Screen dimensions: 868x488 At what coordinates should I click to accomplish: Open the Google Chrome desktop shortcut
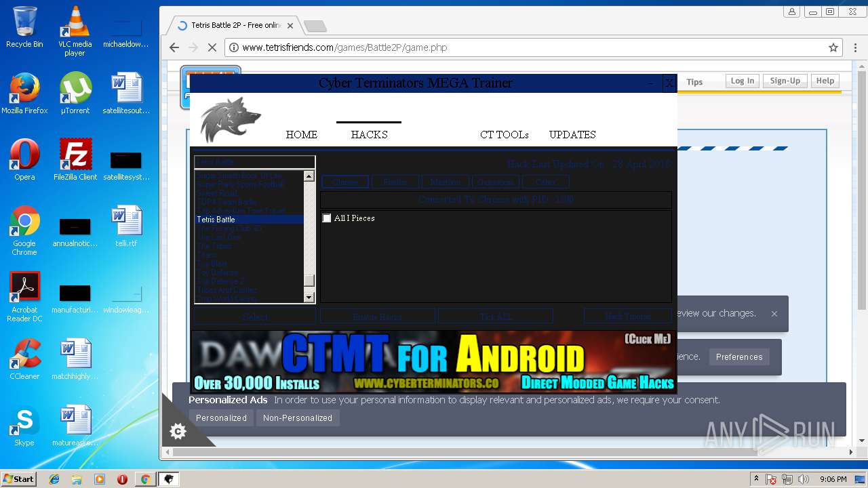(24, 230)
